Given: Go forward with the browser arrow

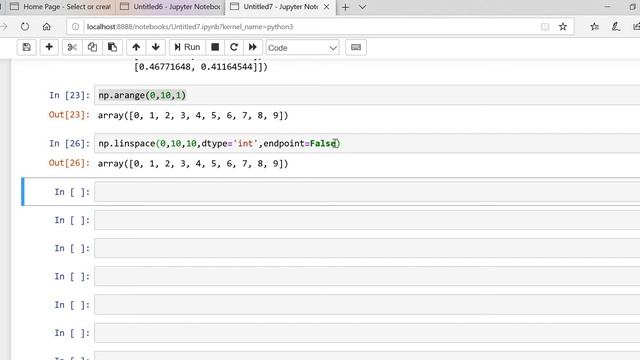Looking at the screenshot, I should 4,27.
